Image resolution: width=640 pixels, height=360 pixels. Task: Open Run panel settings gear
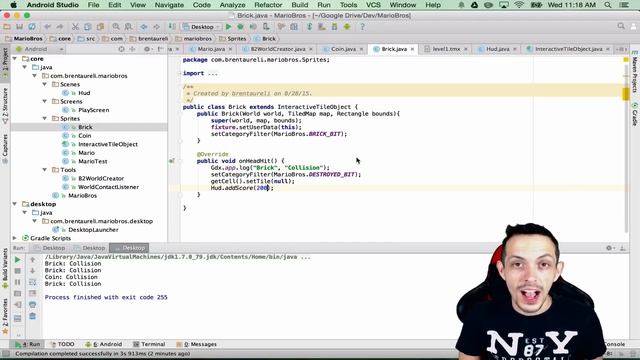click(x=609, y=248)
